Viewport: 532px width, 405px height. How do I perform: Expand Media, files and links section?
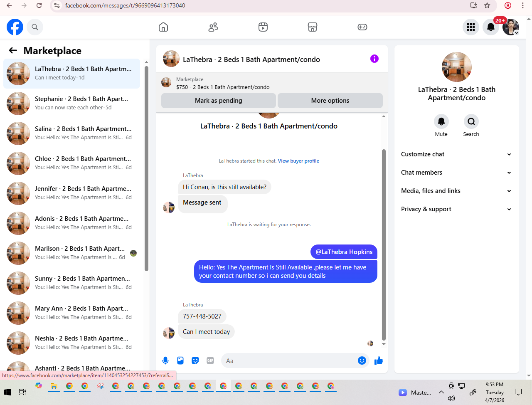(456, 191)
